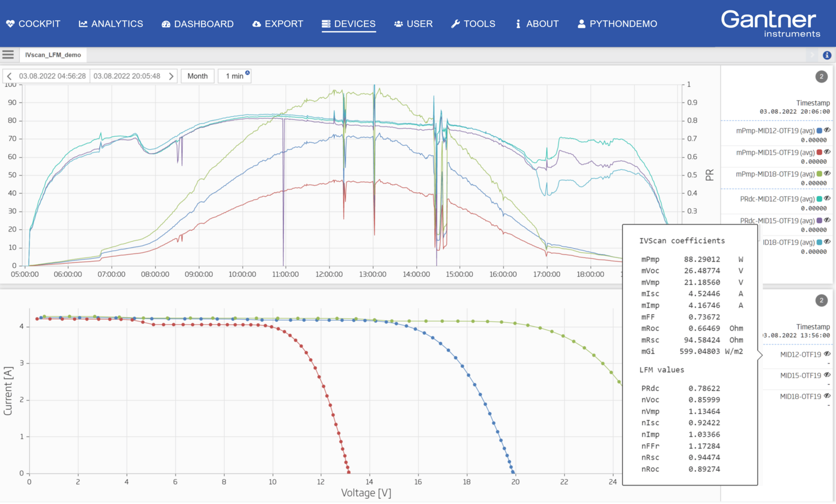This screenshot has height=504, width=836.
Task: Toggle visibility of MID12-OTF19 IV curve
Action: [827, 354]
